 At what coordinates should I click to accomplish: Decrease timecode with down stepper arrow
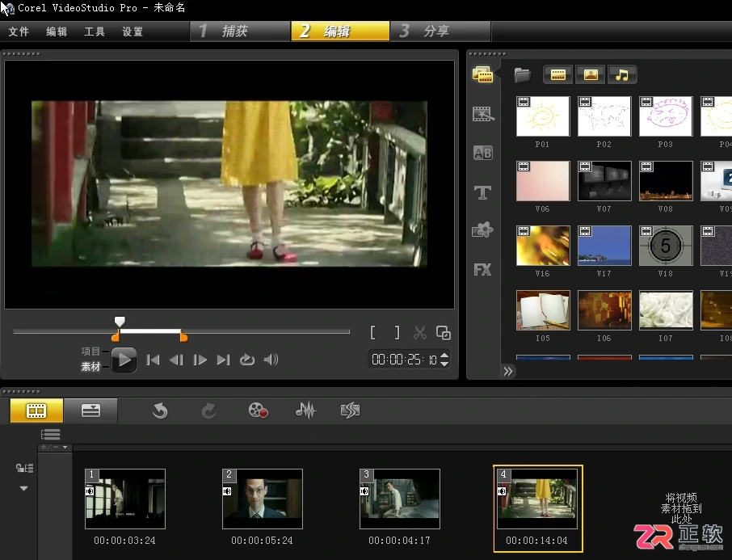pyautogui.click(x=444, y=364)
